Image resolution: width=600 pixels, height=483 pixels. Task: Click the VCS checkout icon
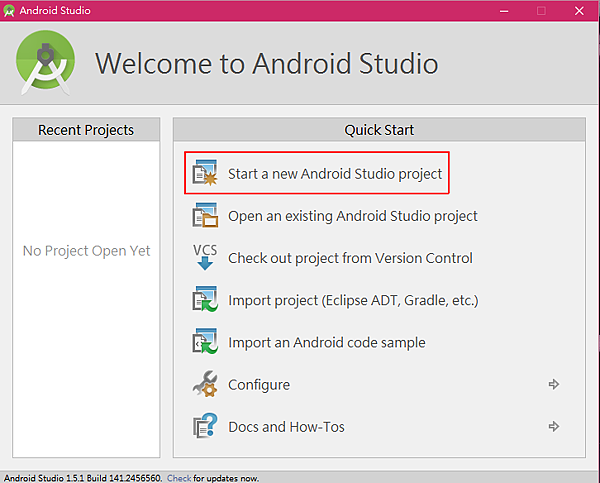click(x=205, y=258)
